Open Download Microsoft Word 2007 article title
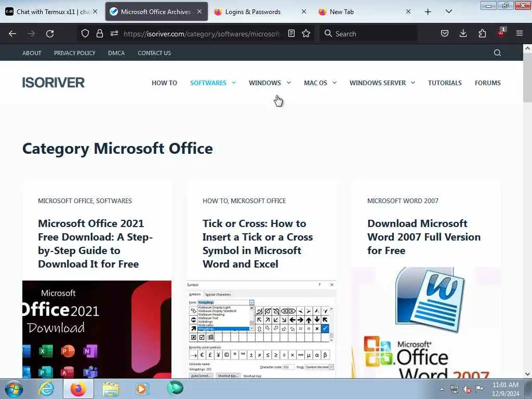 point(424,237)
